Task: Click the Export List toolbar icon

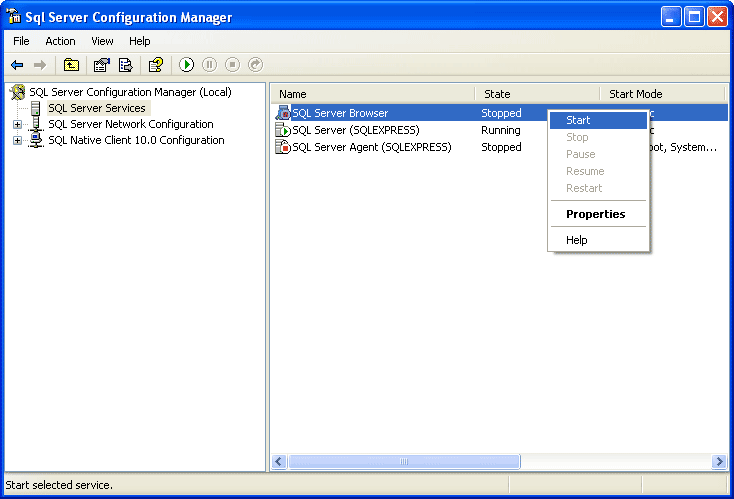Action: coord(126,65)
